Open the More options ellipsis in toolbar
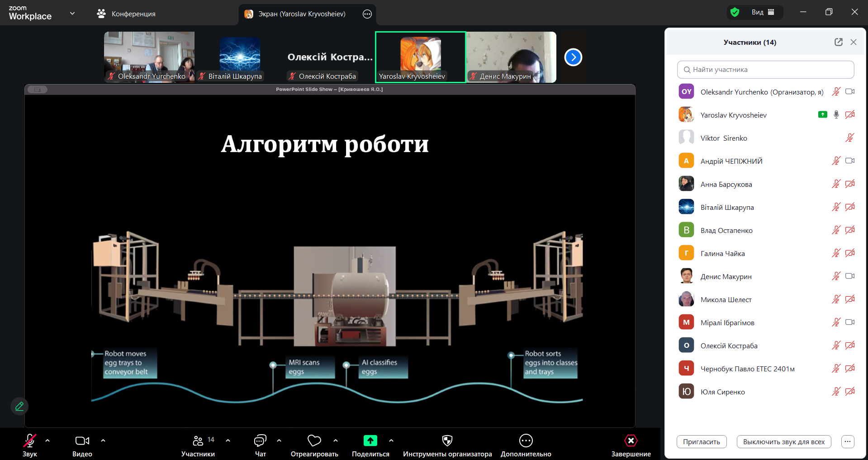Image resolution: width=868 pixels, height=460 pixels. 526,441
